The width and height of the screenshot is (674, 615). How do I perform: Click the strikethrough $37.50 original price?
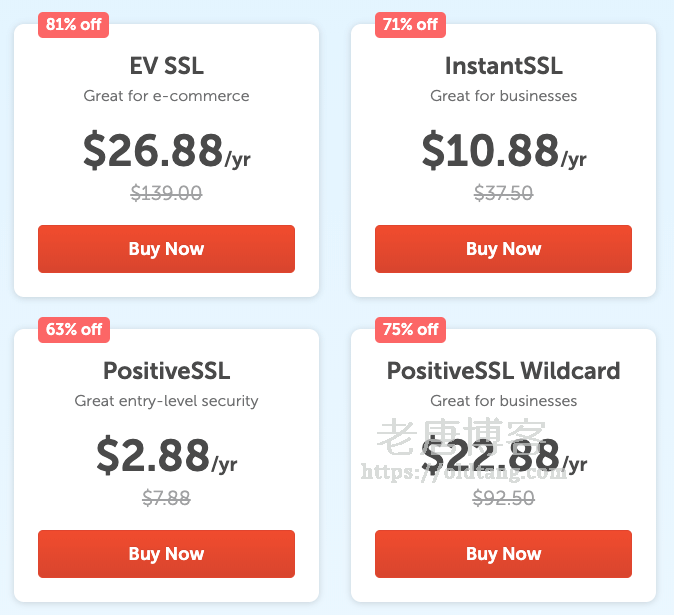point(503,193)
